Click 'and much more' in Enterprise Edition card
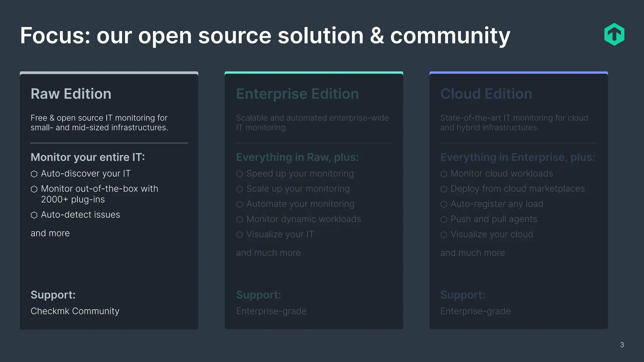The height and width of the screenshot is (362, 644). coord(269,253)
